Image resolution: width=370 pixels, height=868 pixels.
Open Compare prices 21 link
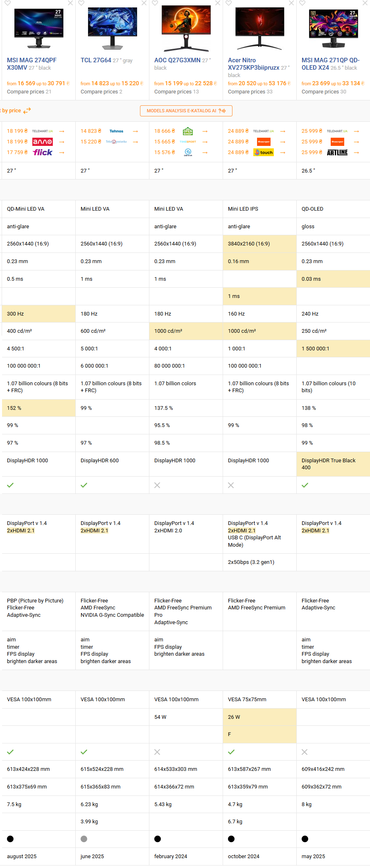coord(29,92)
